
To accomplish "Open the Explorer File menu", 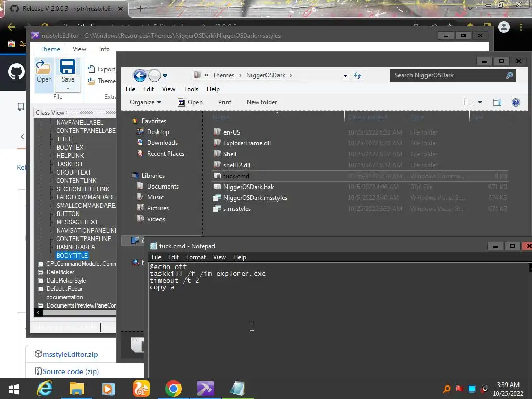I will pyautogui.click(x=130, y=89).
